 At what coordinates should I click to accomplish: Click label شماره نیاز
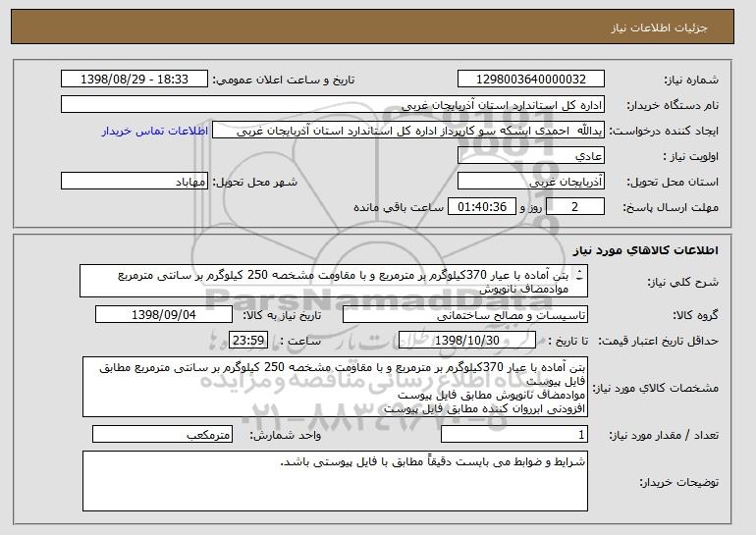click(x=691, y=80)
